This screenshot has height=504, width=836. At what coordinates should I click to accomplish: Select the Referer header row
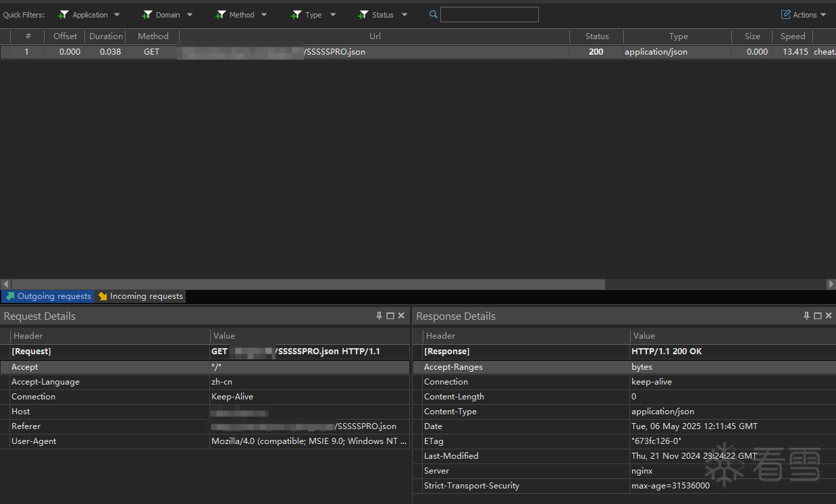[x=205, y=426]
